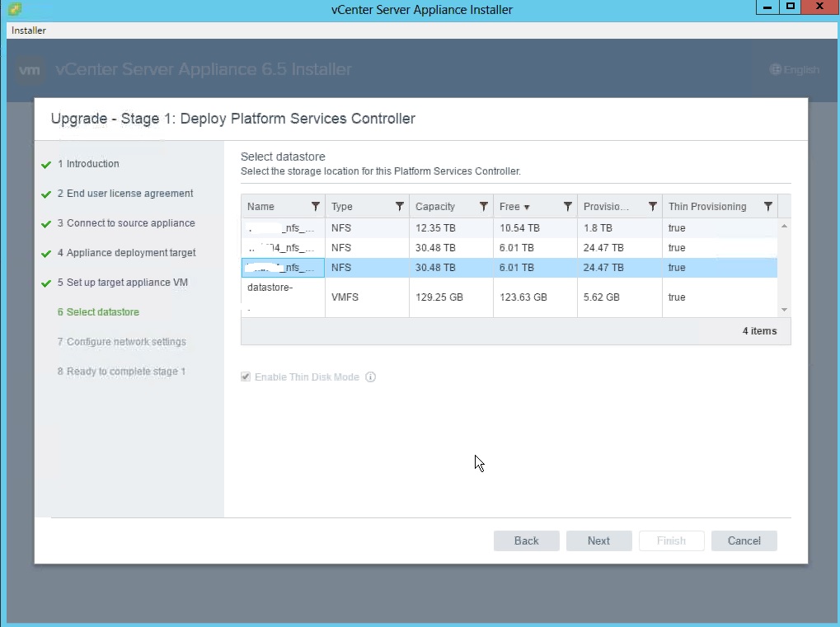Screen dimensions: 840x627
Task: Click the Type column filter icon
Action: click(x=400, y=207)
